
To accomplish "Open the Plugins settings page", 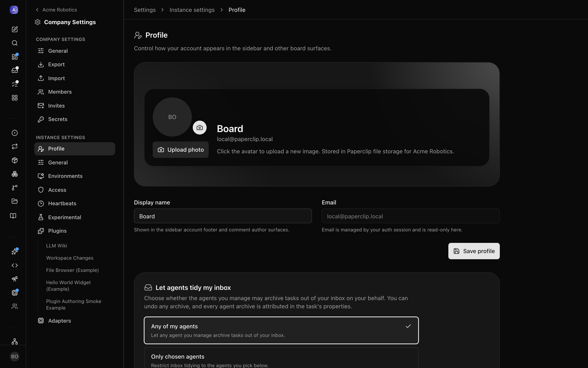I will coord(75,231).
